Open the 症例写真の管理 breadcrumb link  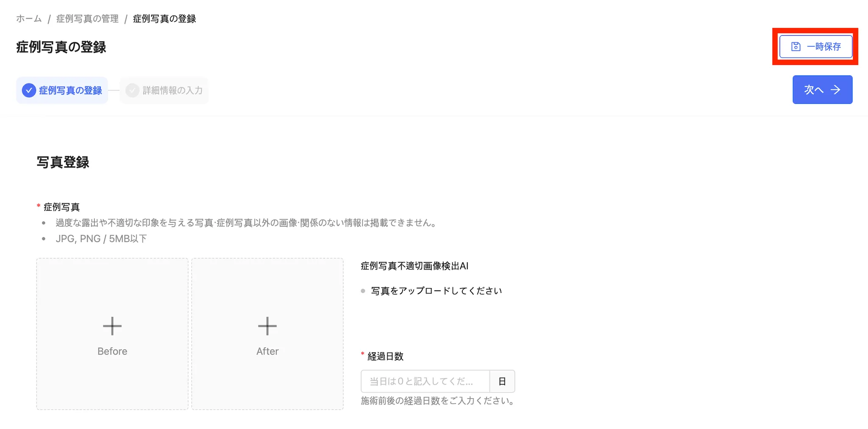tap(87, 19)
